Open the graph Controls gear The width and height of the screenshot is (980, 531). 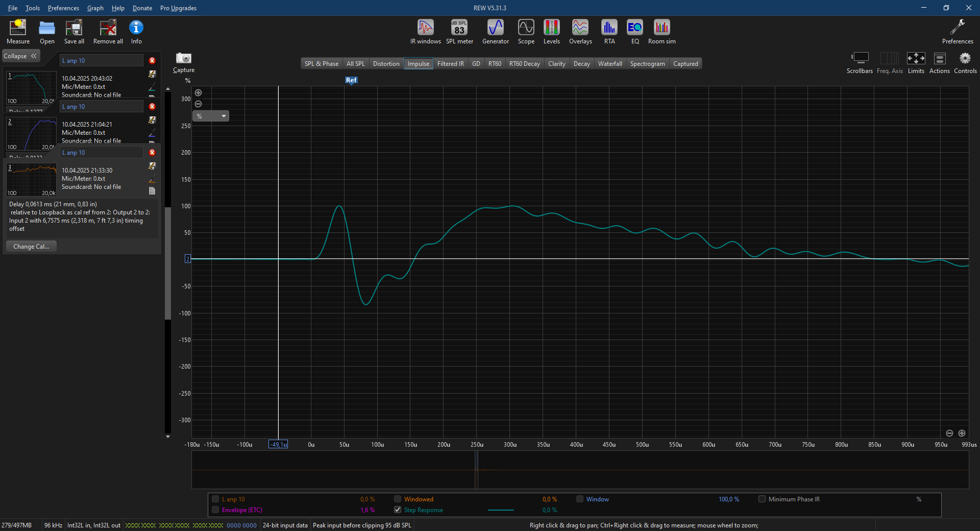coord(965,63)
